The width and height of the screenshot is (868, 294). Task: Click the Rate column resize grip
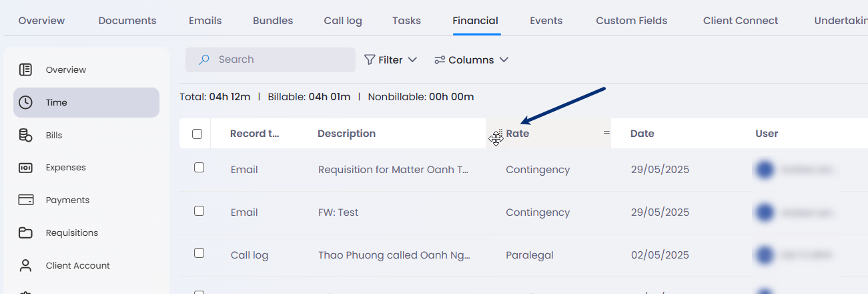(606, 132)
